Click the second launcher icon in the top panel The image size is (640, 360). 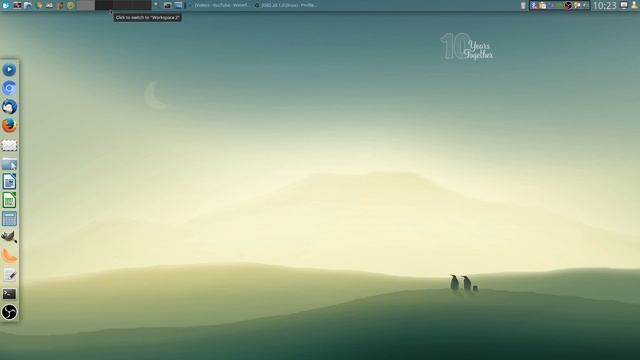(17, 5)
